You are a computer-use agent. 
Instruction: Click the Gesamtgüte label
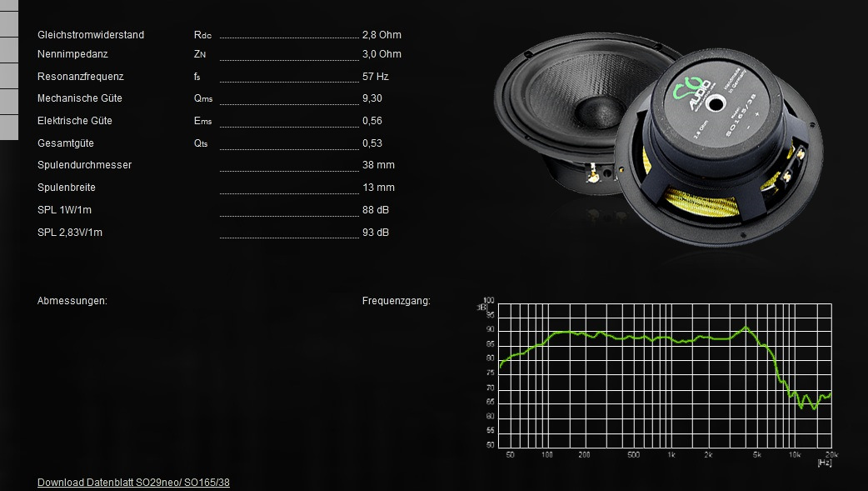tap(66, 143)
